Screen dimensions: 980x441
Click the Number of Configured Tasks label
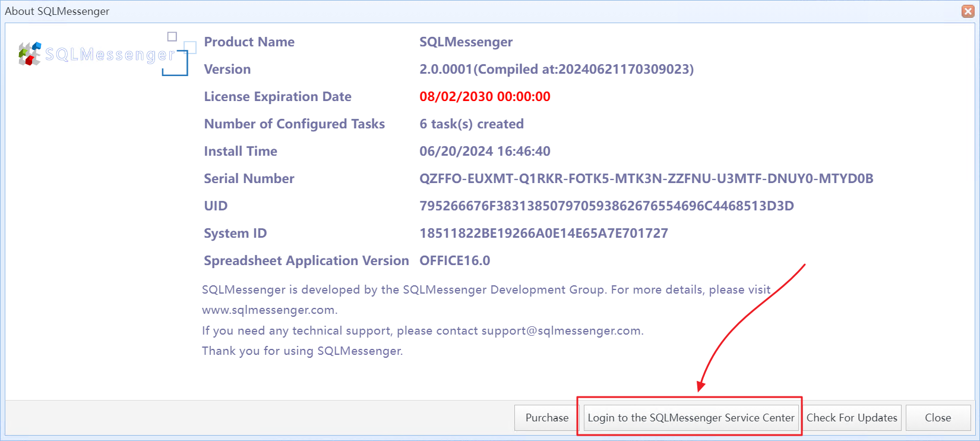click(x=294, y=124)
